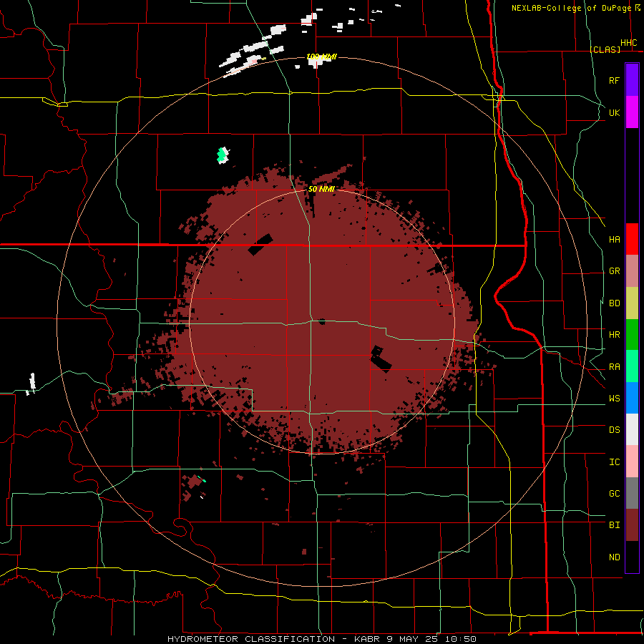
Task: Click the RF legend label
Action: pyautogui.click(x=614, y=80)
